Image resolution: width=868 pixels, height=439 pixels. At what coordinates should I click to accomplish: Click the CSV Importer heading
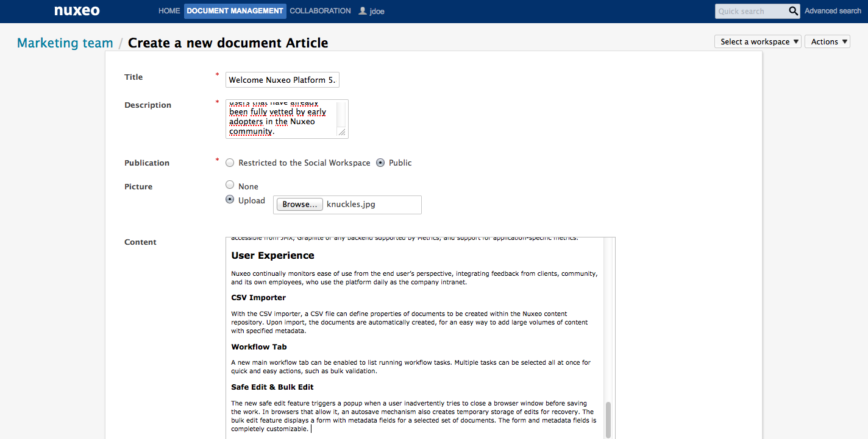258,298
